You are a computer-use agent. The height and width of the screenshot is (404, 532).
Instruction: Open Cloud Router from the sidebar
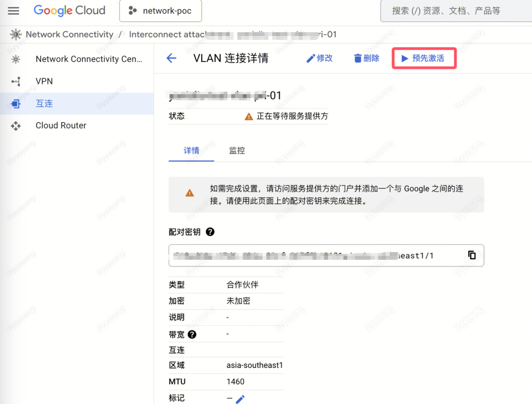click(x=61, y=126)
